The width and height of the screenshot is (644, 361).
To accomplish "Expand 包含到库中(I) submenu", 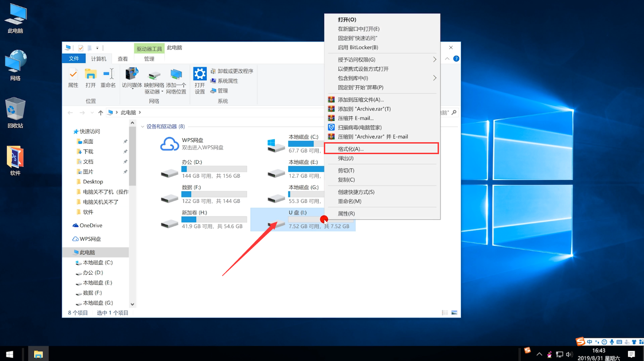I will coord(382,78).
